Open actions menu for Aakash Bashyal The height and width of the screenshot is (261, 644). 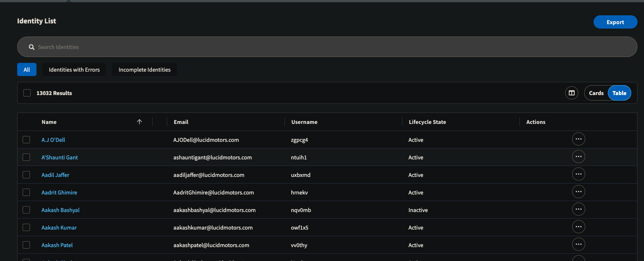point(578,209)
